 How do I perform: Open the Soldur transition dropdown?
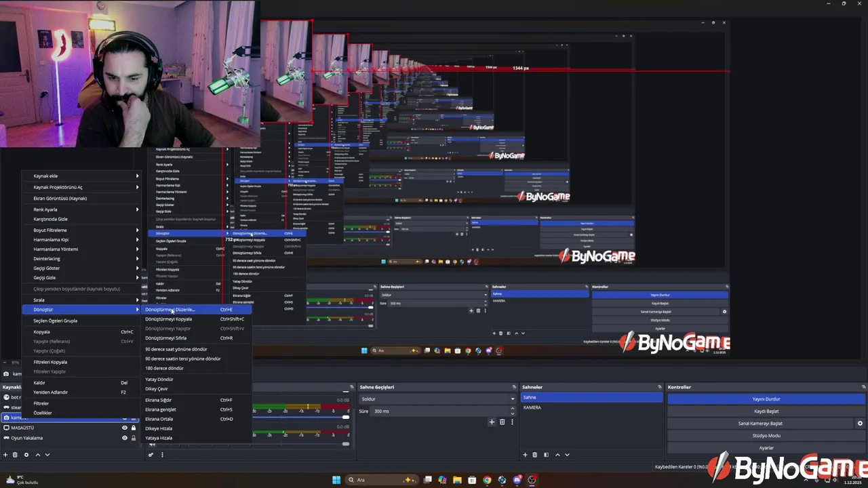(x=437, y=399)
